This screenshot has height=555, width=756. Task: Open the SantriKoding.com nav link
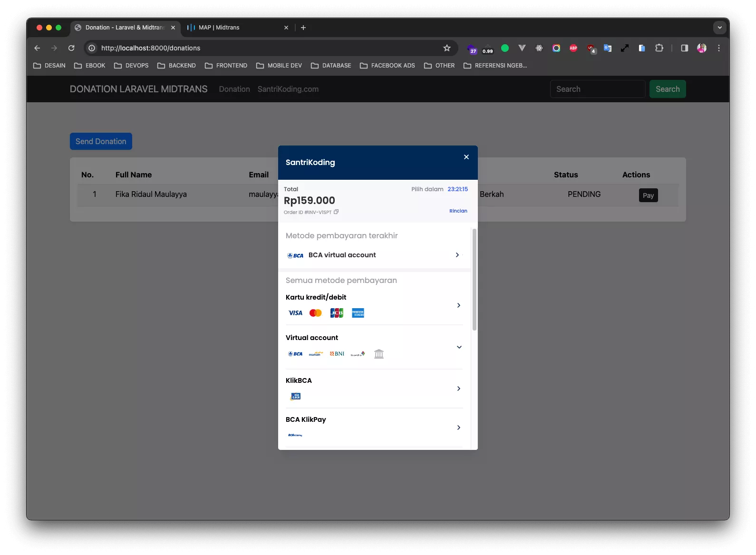click(x=288, y=89)
